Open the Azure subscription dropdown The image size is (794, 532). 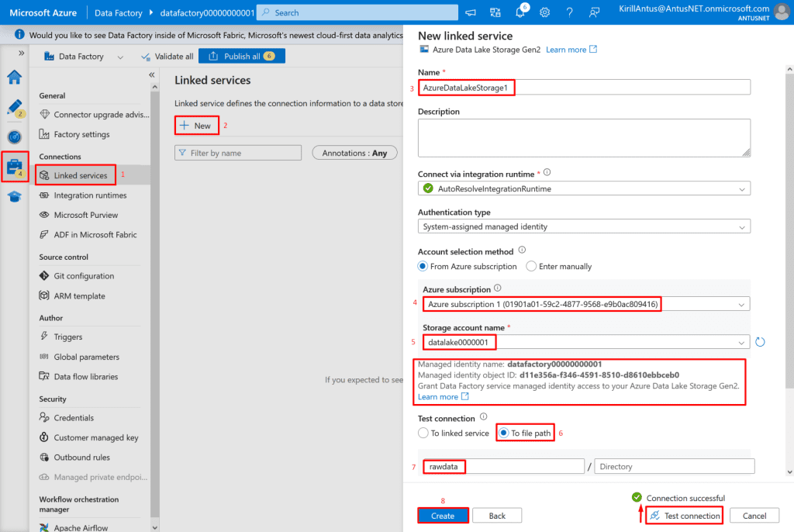click(585, 304)
